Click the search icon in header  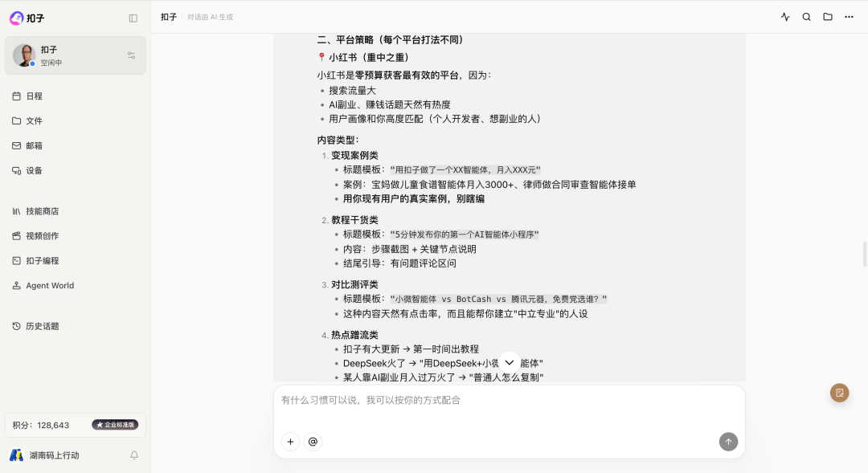(807, 17)
